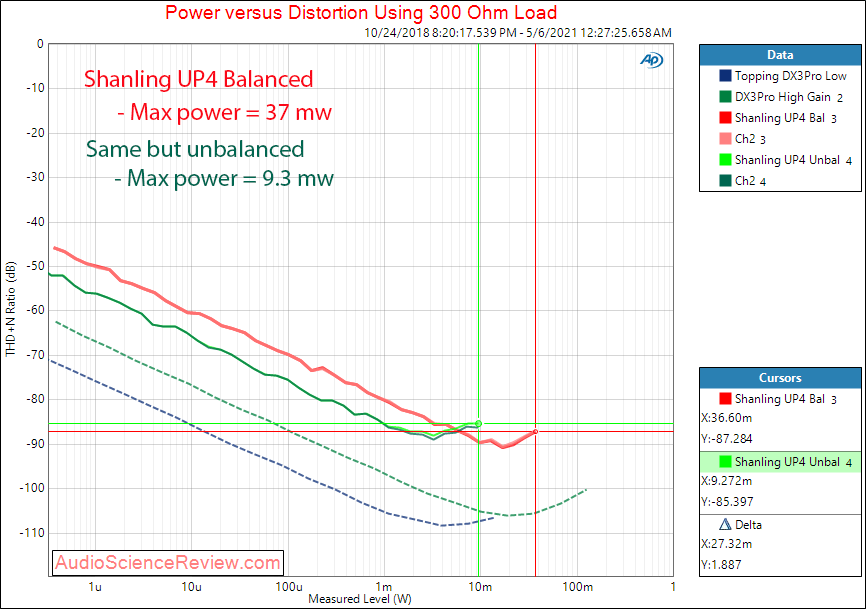Click the Y:-87.284 cursor value
866x609 pixels.
[727, 439]
